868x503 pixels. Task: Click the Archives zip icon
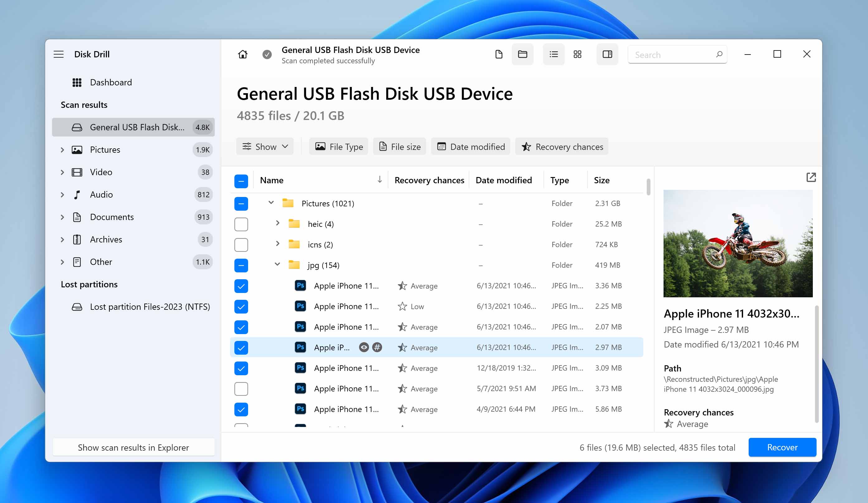(77, 239)
